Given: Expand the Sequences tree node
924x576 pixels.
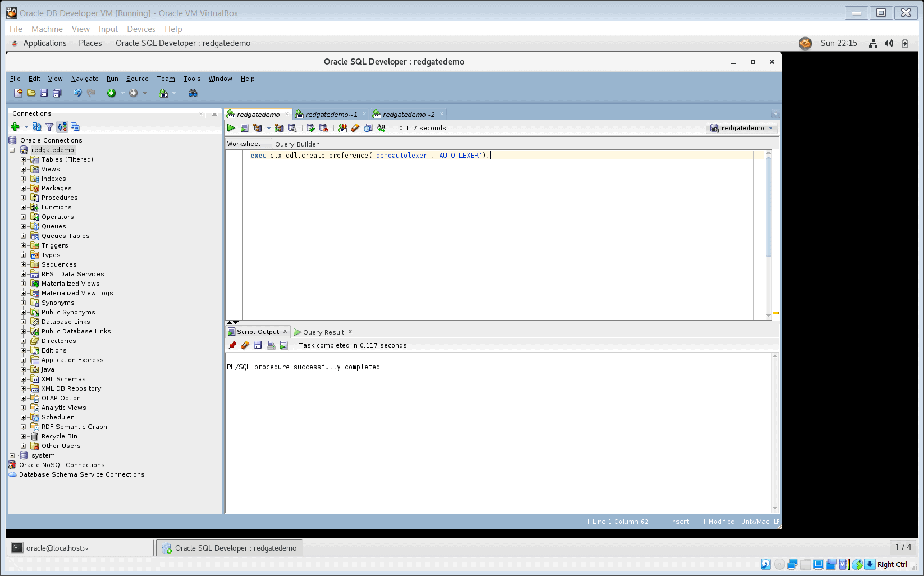Looking at the screenshot, I should 24,264.
